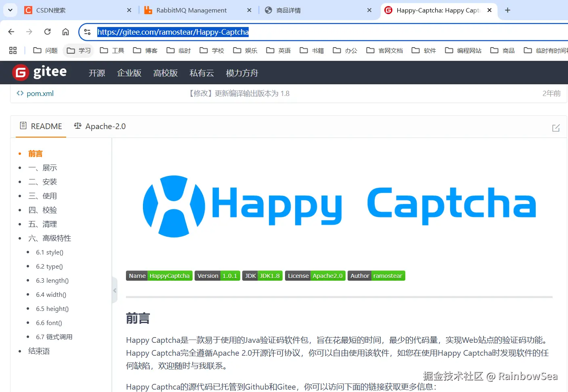The width and height of the screenshot is (568, 392).
Task: Jump to 6.2 type() in the outline
Action: [49, 267]
